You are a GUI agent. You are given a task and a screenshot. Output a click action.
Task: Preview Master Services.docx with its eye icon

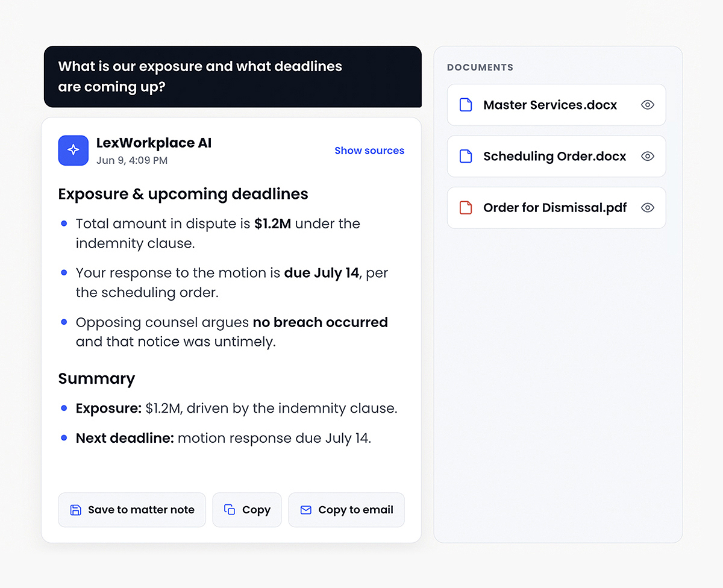(x=648, y=105)
